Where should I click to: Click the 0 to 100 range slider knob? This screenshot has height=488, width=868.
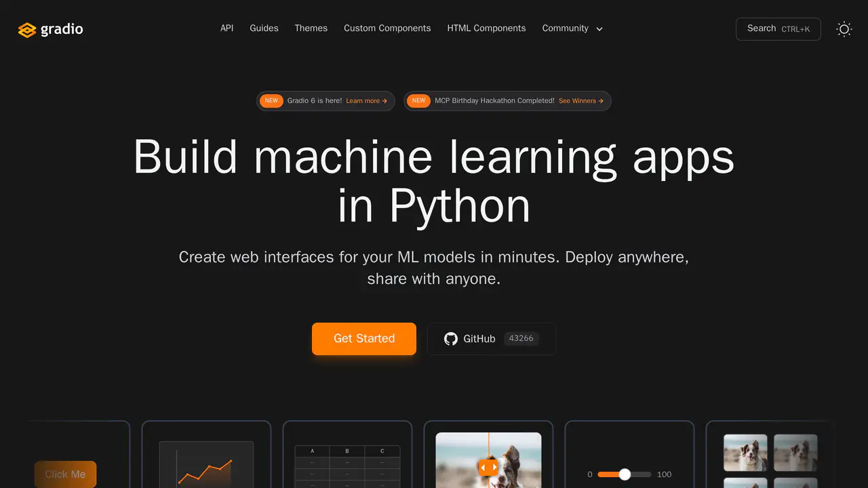[625, 474]
